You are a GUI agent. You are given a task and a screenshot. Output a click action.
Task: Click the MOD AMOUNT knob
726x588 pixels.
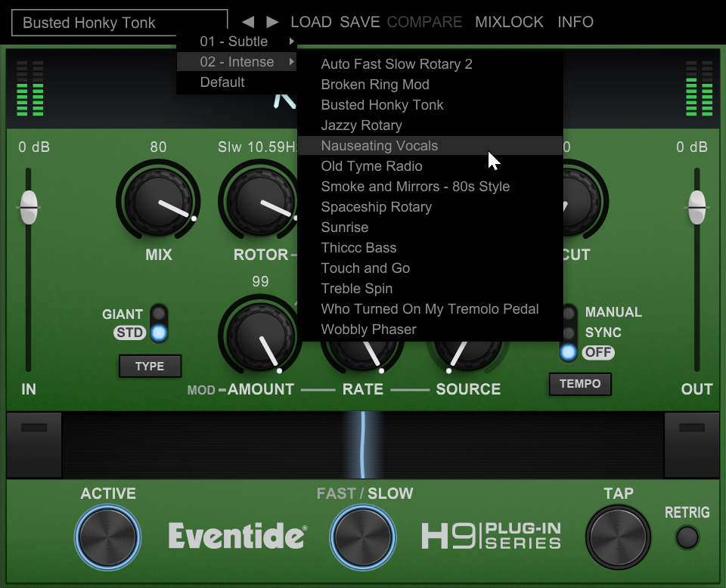pyautogui.click(x=260, y=336)
